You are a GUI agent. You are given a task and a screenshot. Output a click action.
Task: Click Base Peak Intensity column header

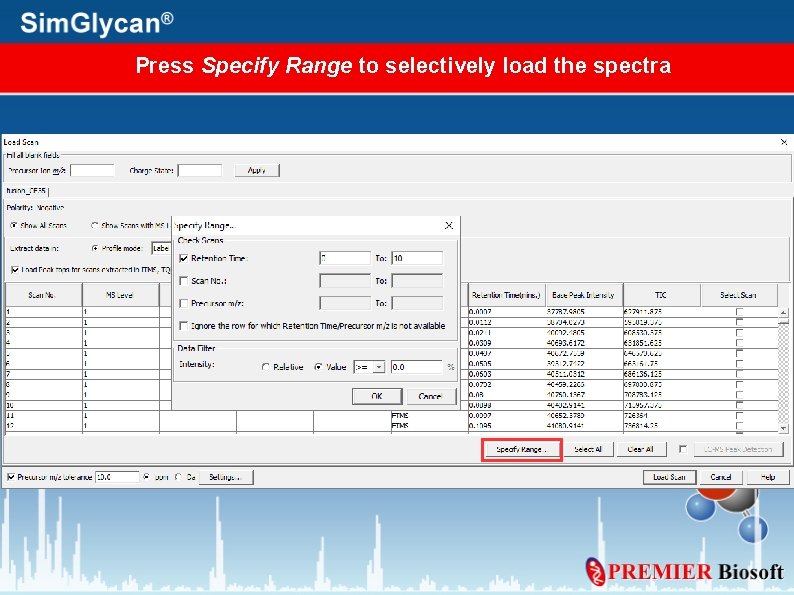tap(584, 295)
